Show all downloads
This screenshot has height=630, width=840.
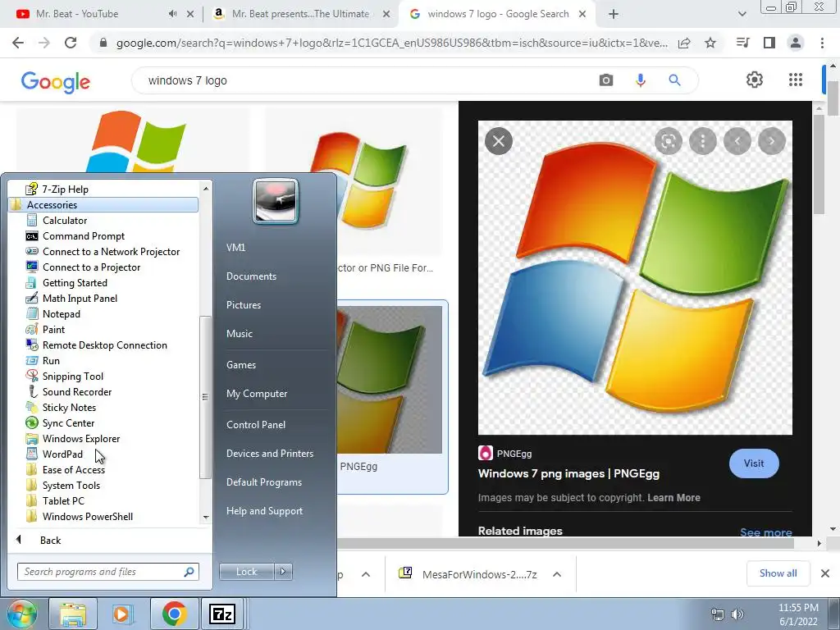coord(778,573)
